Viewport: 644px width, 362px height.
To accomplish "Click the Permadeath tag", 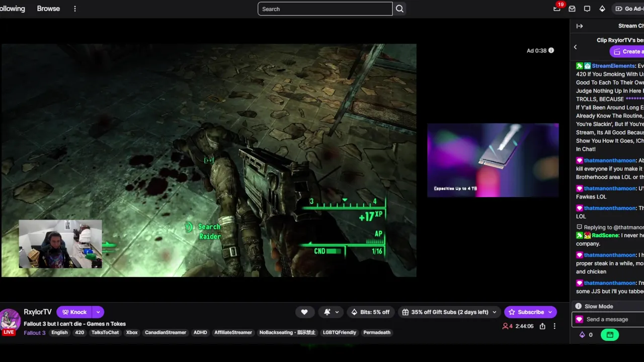I will [x=377, y=333].
